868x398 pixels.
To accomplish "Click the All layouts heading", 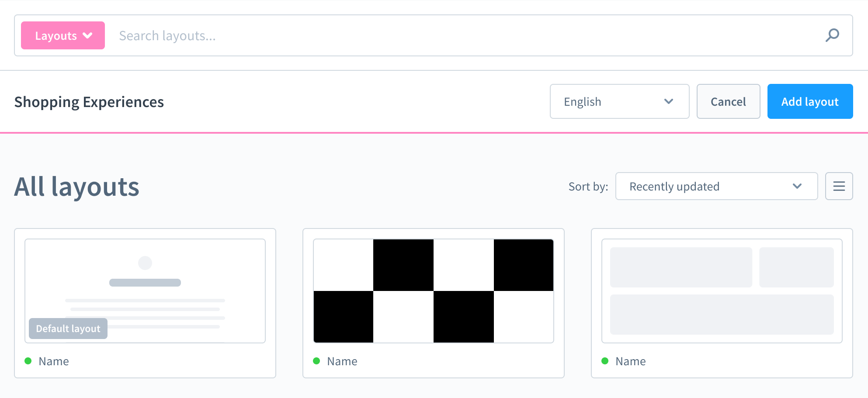I will tap(77, 187).
